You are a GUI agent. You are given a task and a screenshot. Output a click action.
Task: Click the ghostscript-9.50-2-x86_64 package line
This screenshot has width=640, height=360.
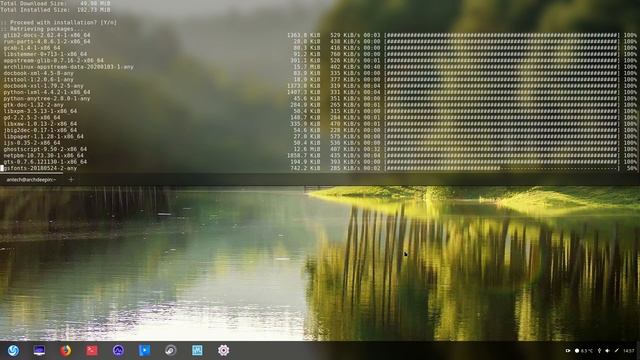point(45,149)
